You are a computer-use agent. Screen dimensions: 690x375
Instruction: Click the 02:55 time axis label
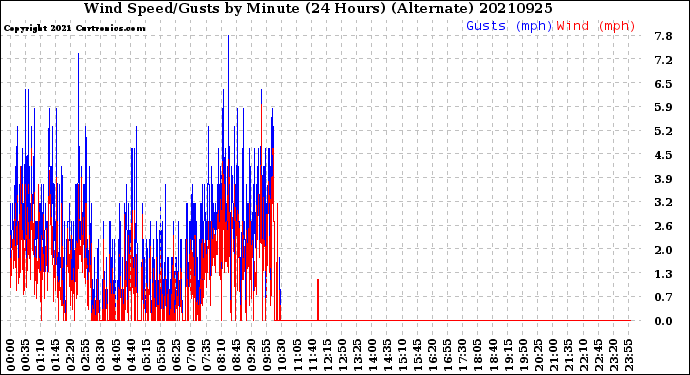[86, 355]
